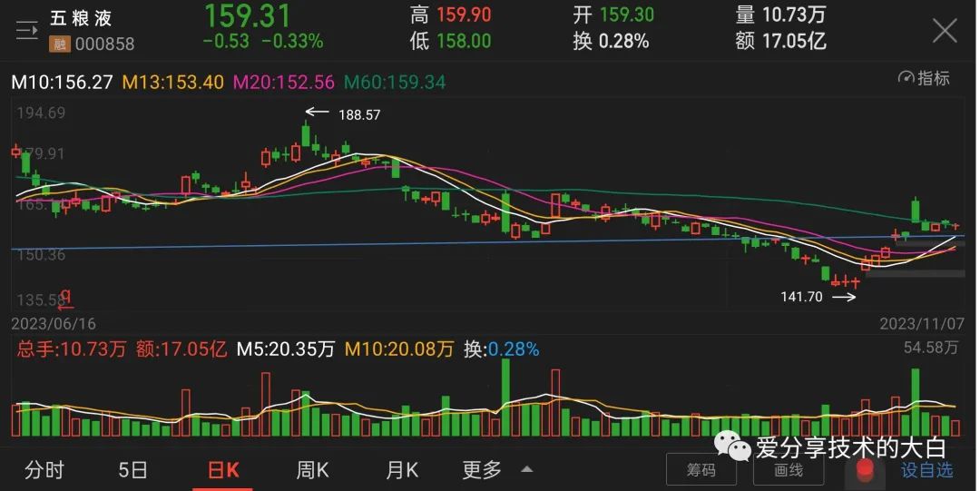The width and height of the screenshot is (980, 491).
Task: Click the 画线 draw-line button
Action: [789, 470]
